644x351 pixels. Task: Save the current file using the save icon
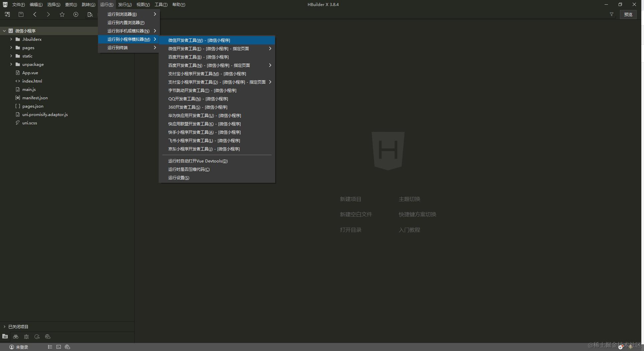21,14
